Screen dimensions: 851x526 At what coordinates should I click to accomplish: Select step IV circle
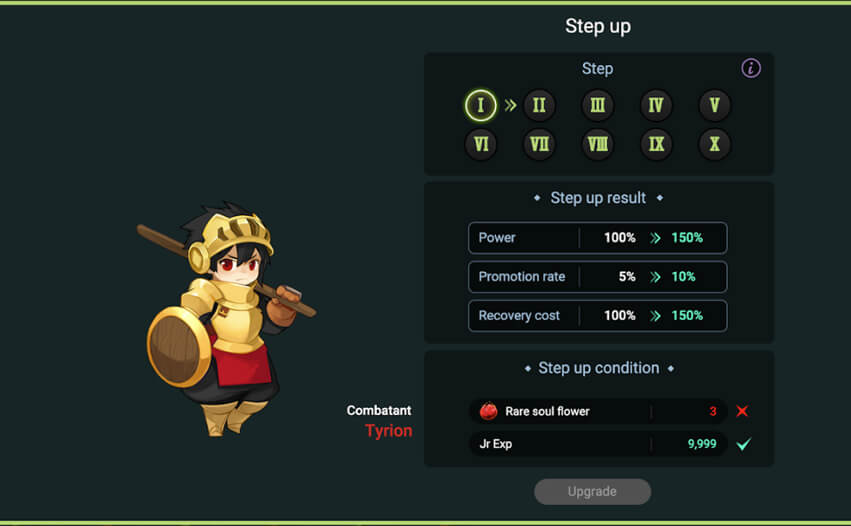coord(656,105)
